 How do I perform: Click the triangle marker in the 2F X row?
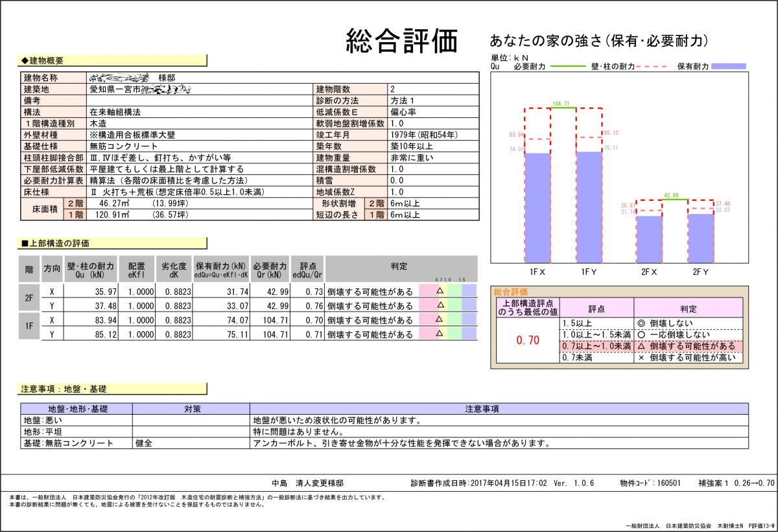click(440, 291)
